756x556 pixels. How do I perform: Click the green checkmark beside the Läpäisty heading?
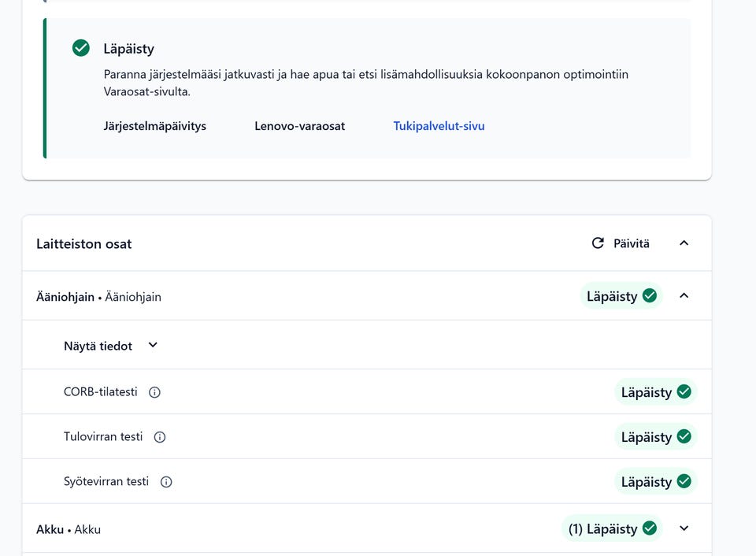81,49
